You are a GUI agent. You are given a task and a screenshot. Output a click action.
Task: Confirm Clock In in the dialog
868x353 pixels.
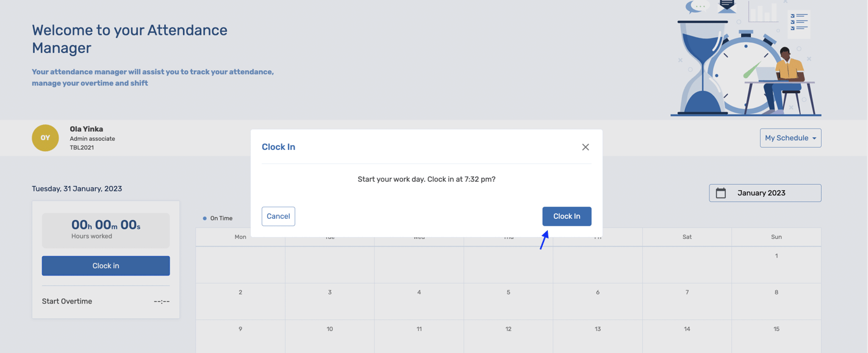(x=567, y=216)
